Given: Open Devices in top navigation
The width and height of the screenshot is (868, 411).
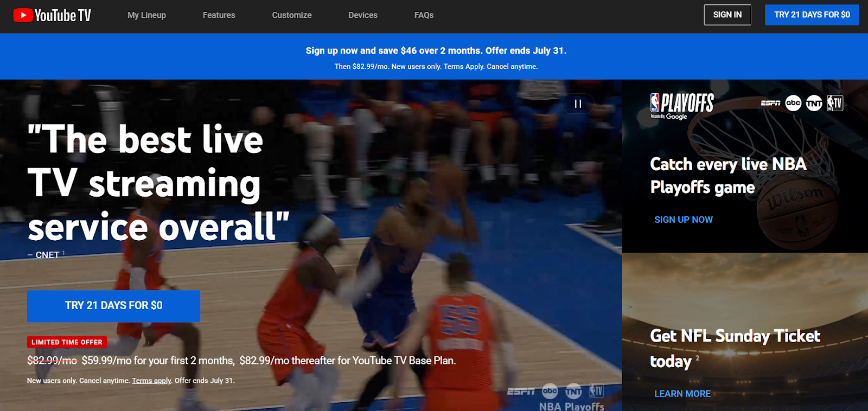Looking at the screenshot, I should (x=363, y=15).
